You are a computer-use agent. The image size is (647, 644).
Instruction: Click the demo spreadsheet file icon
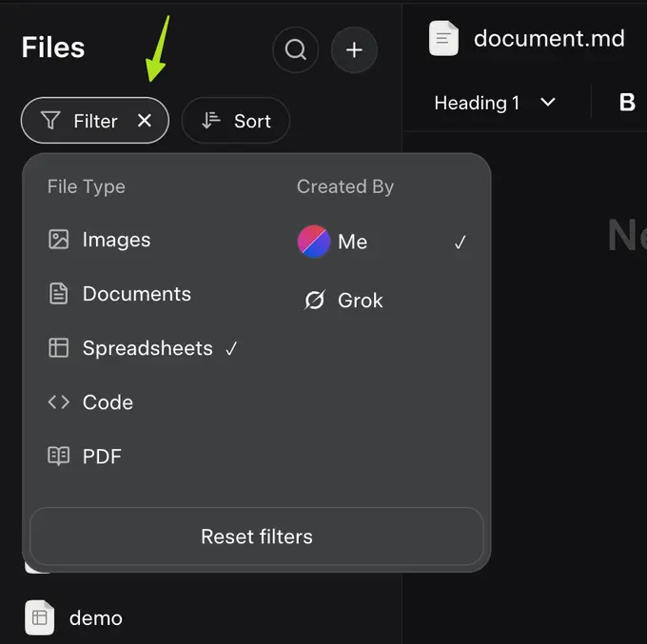tap(40, 617)
